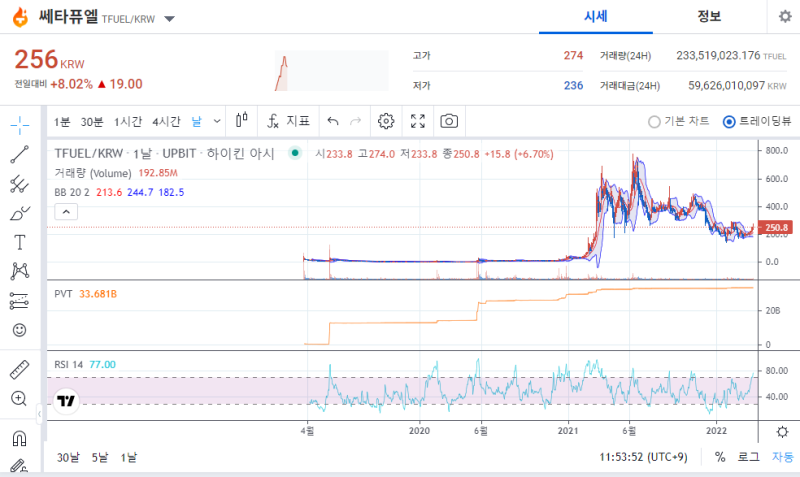The height and width of the screenshot is (477, 800).
Task: Click the TradingView logo badge
Action: [66, 401]
